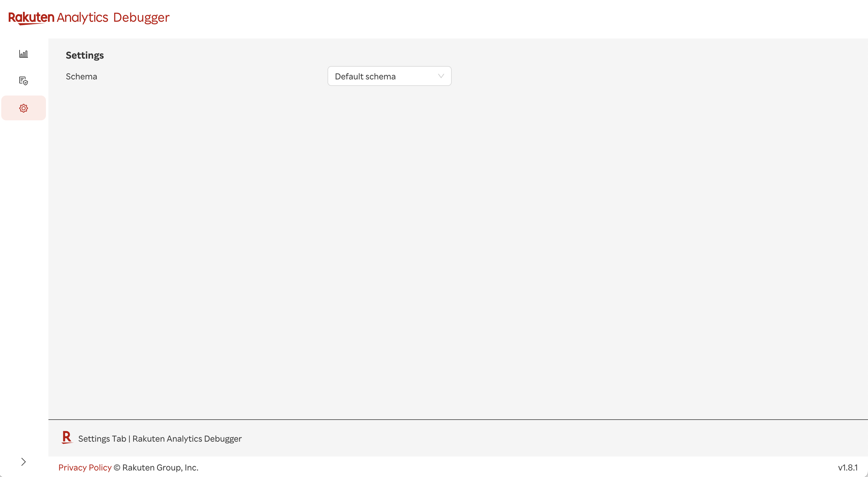Click the Settings heading
Viewport: 868px width, 477px height.
tap(84, 55)
